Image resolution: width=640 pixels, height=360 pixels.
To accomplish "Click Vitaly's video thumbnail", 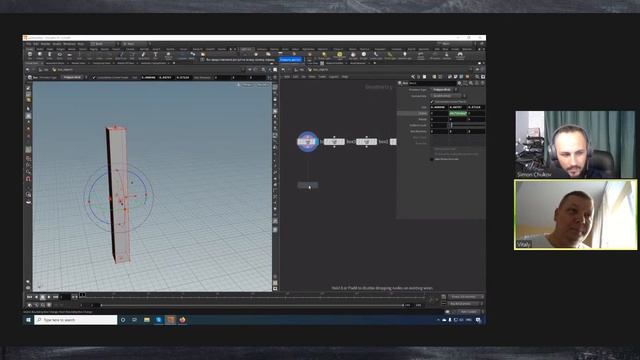I will [576, 215].
